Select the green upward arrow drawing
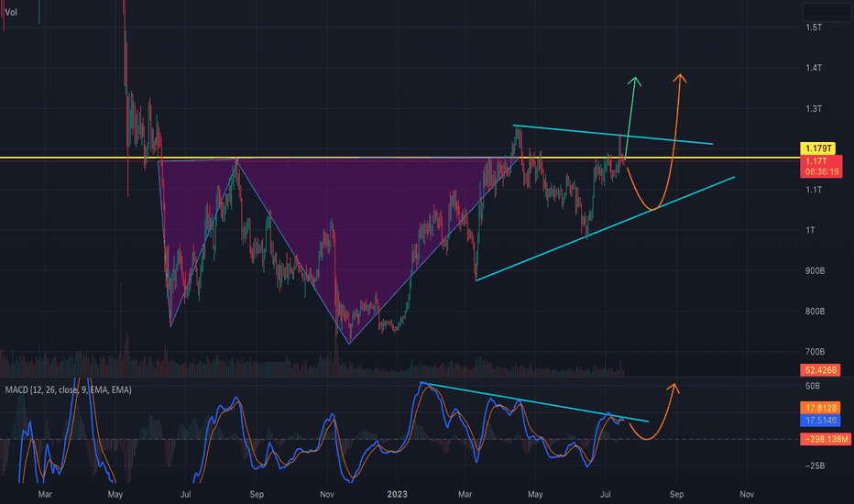The height and width of the screenshot is (504, 854). (x=631, y=117)
